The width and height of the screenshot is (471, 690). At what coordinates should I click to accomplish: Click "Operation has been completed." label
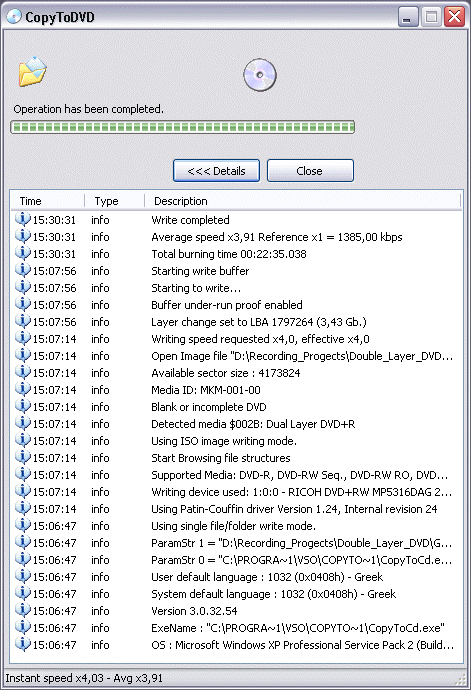click(88, 109)
